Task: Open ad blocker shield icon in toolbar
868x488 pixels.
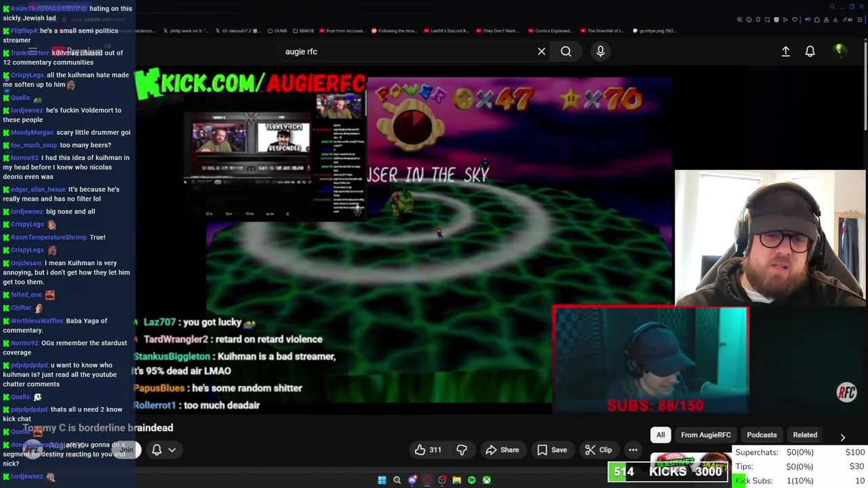Action: (x=776, y=20)
